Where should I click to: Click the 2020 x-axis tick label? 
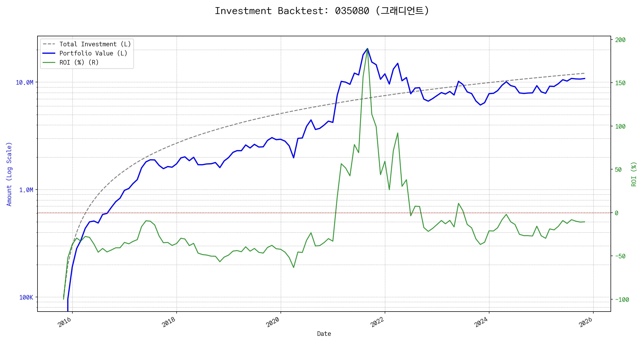(x=273, y=322)
